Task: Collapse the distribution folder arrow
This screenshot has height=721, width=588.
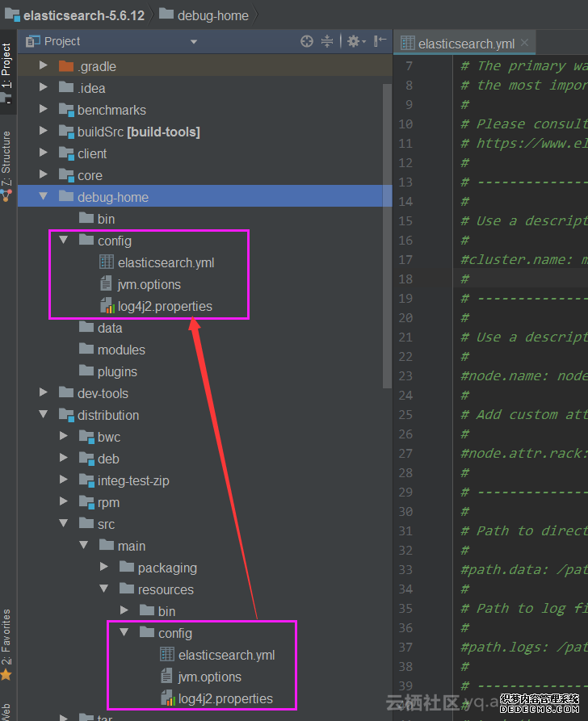Action: [x=44, y=415]
